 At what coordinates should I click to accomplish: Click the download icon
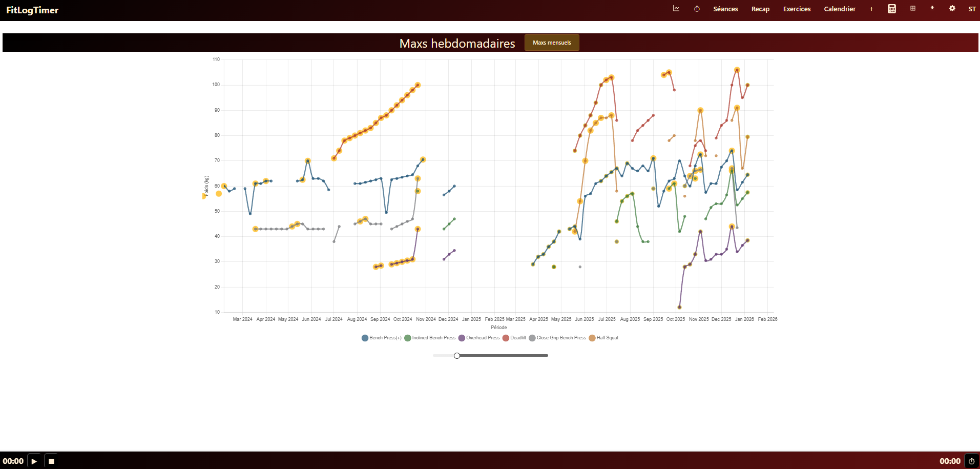(x=932, y=9)
